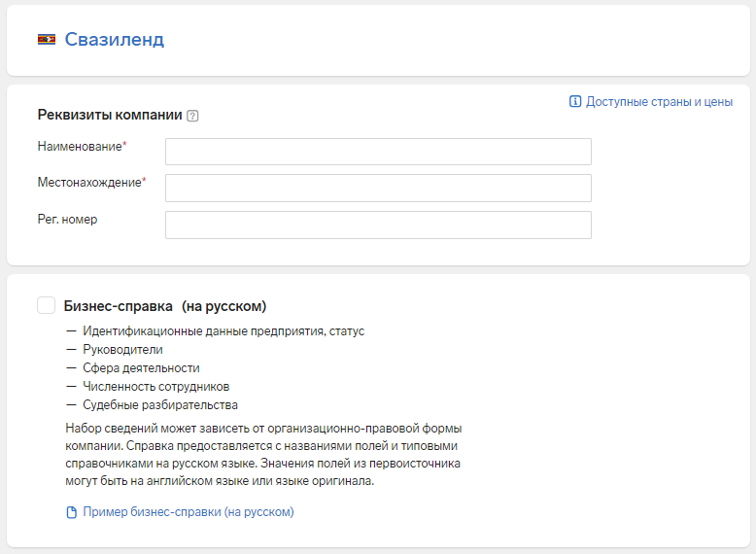Screen dimensions: 756x554
Task: Click the Идентификационные данные предприятия, статус line
Action: pos(223,331)
